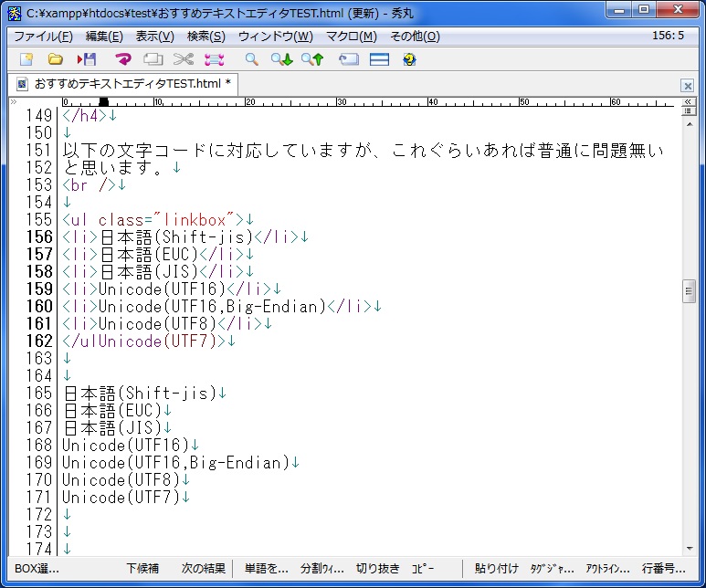Click the 以下の文字コードに対応 sentence on line 151
This screenshot has height=588, width=706.
[x=363, y=151]
